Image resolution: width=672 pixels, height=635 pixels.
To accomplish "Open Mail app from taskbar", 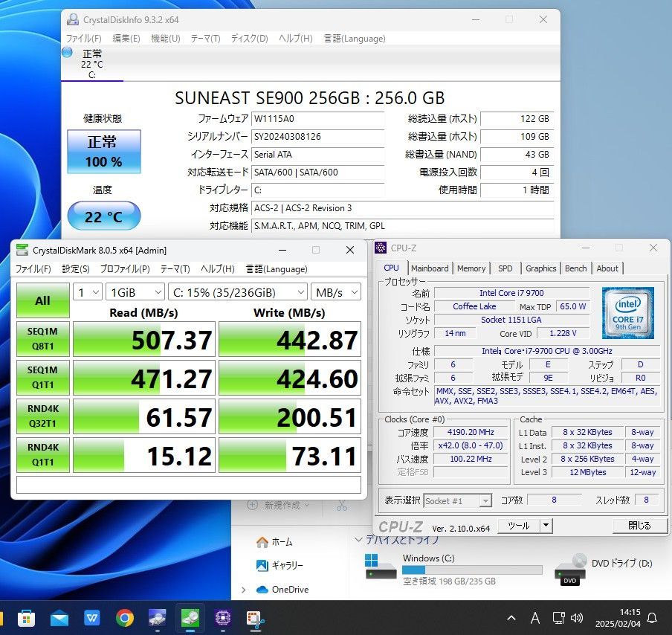I will coord(59,619).
